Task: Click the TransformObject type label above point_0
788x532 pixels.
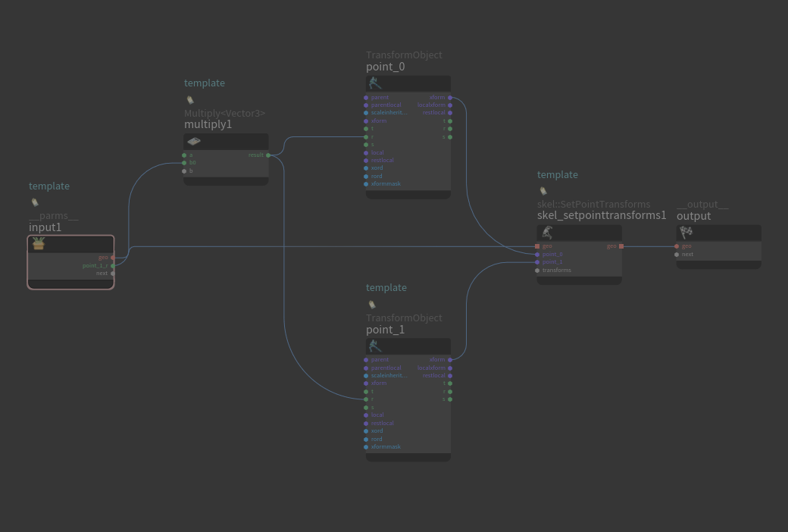Action: pos(404,55)
